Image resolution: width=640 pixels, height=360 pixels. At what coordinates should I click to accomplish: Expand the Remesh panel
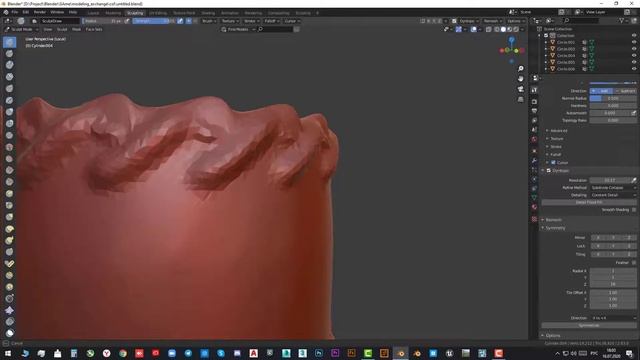tap(553, 220)
